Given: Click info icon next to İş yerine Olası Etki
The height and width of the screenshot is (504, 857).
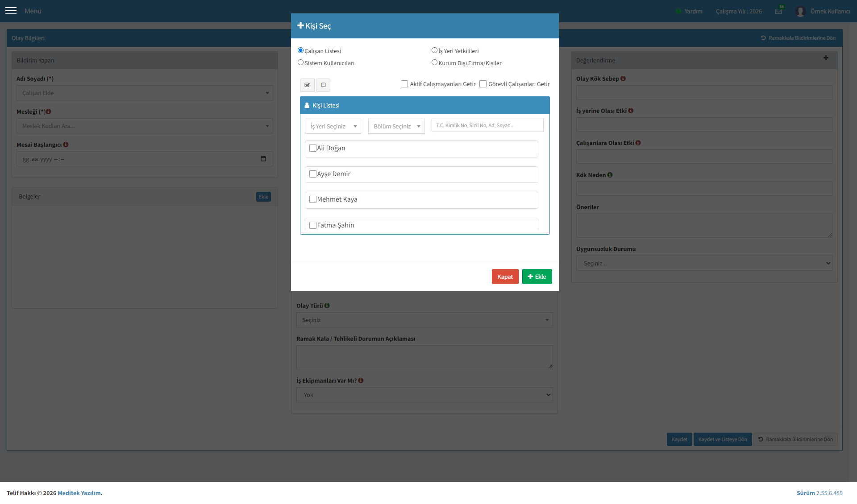Looking at the screenshot, I should coord(631,111).
